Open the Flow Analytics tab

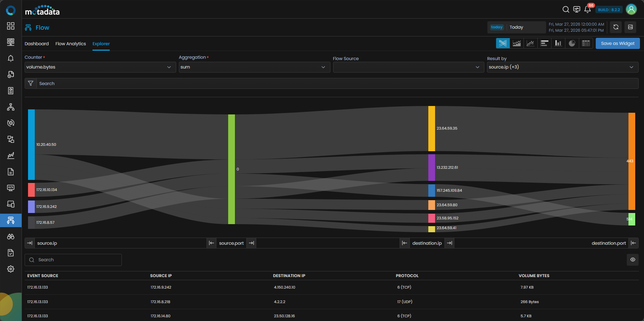pos(71,44)
